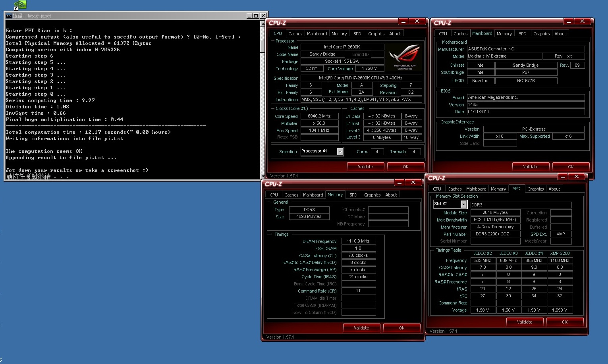This screenshot has height=364, width=608.
Task: Click the NVIDIA desktop shortcut icon
Action: [x=20, y=5]
